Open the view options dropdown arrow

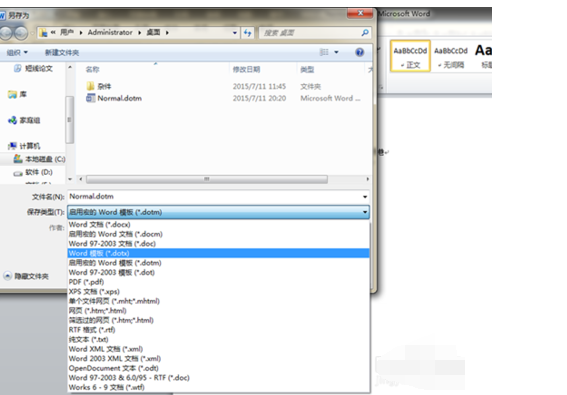pos(336,52)
